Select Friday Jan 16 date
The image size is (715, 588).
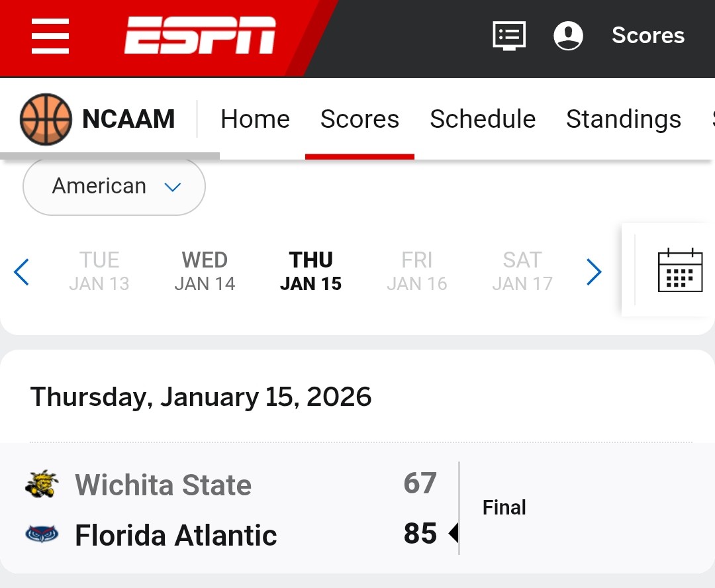[416, 271]
